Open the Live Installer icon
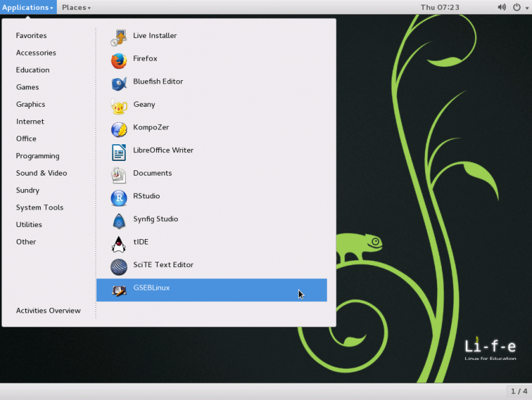The width and height of the screenshot is (532, 400). click(119, 36)
